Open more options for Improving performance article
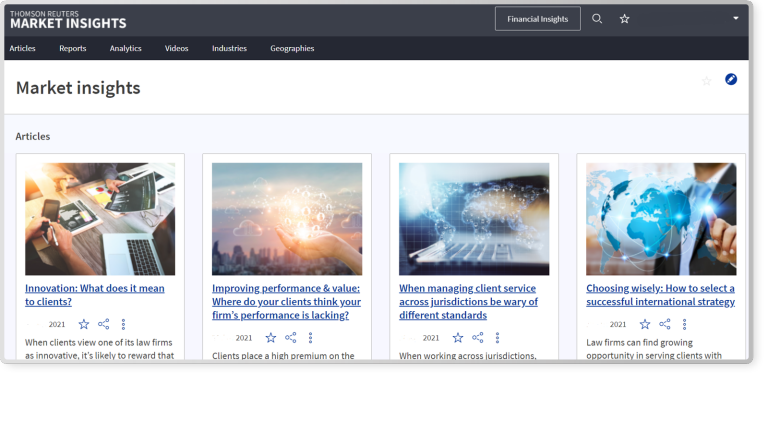The height and width of the screenshot is (432, 768). coord(311,338)
